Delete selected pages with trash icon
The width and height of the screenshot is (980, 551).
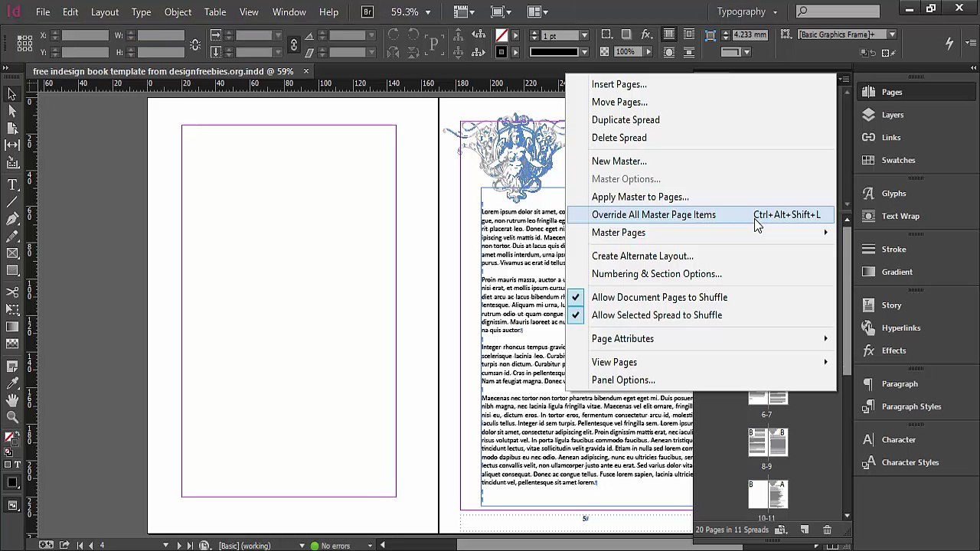point(827,530)
